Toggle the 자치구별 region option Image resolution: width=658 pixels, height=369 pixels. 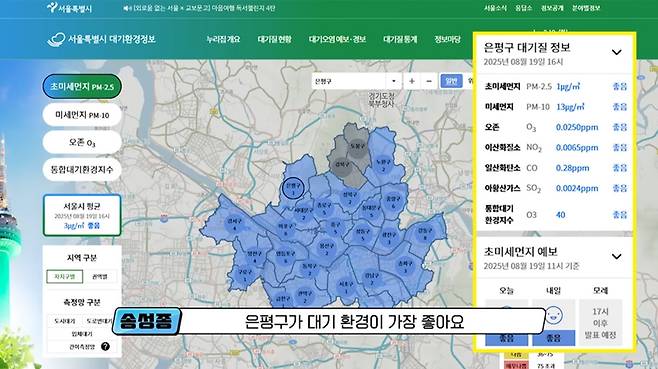point(65,277)
